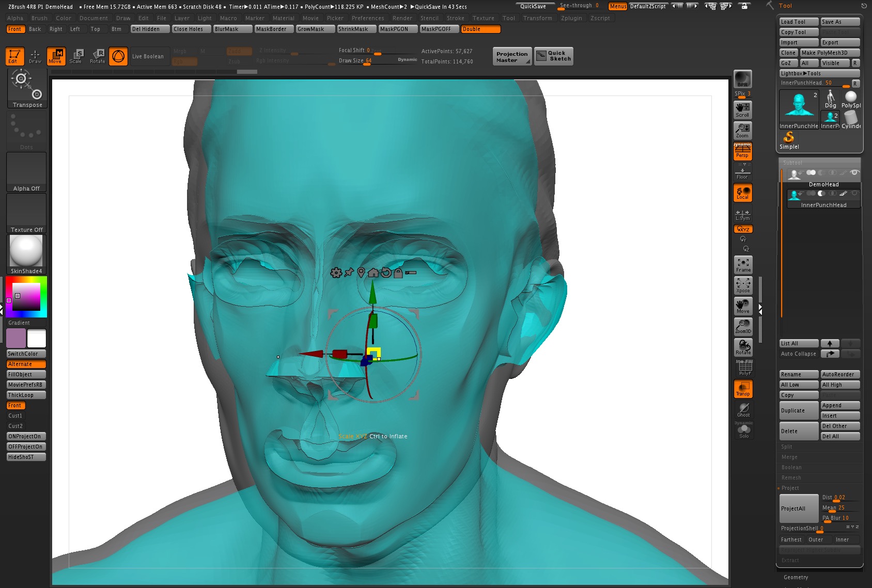Select the DemoHead subtool row
The width and height of the screenshot is (872, 588).
point(823,178)
